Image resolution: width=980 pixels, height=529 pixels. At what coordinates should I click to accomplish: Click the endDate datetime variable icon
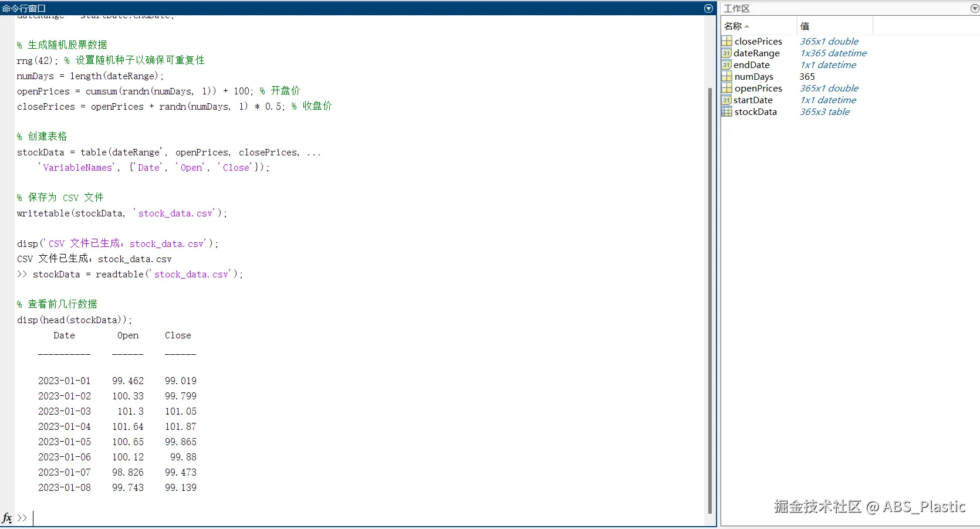[726, 65]
